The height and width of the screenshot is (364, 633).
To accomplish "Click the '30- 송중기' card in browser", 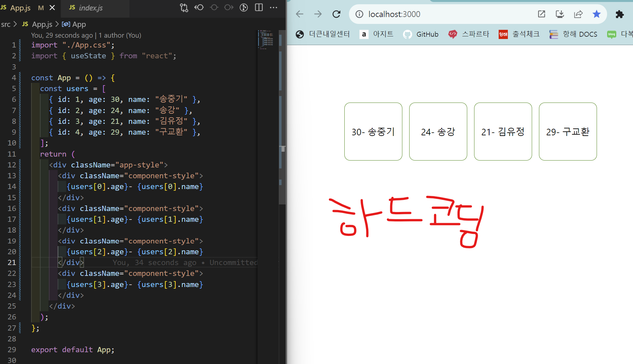I will [373, 131].
